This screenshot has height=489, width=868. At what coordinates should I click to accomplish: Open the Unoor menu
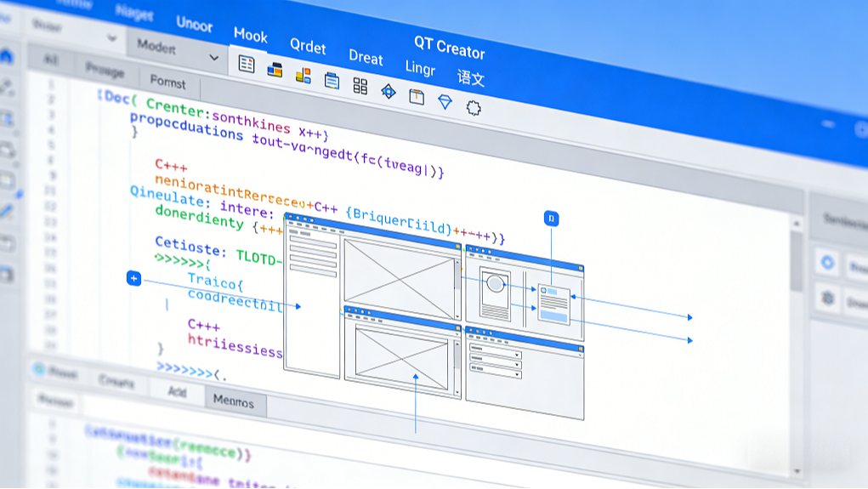click(x=195, y=24)
